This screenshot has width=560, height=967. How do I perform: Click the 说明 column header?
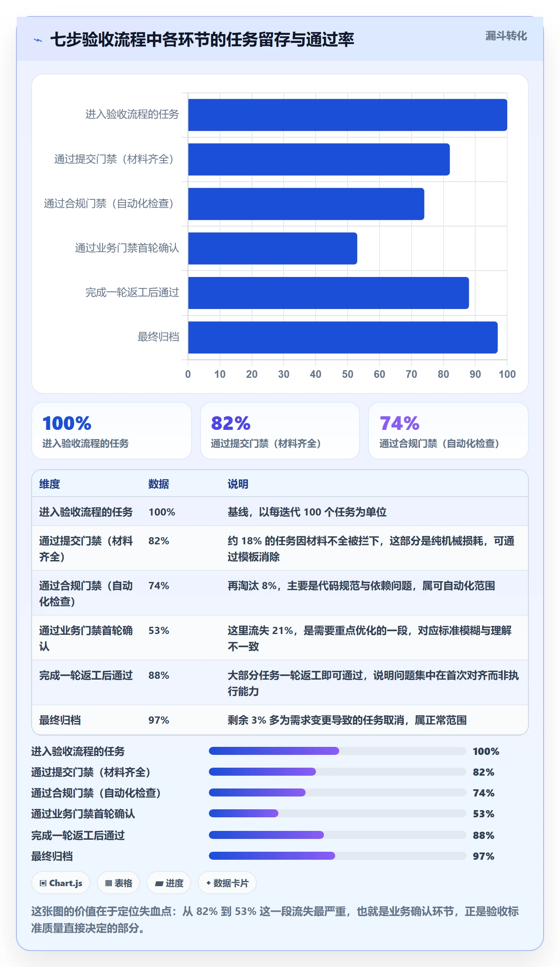point(238,484)
